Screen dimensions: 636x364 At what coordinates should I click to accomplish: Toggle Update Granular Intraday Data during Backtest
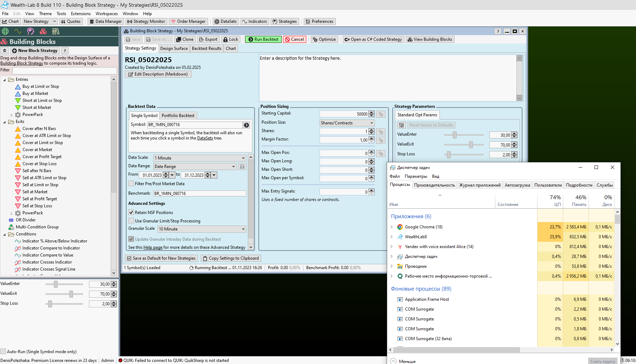131,239
